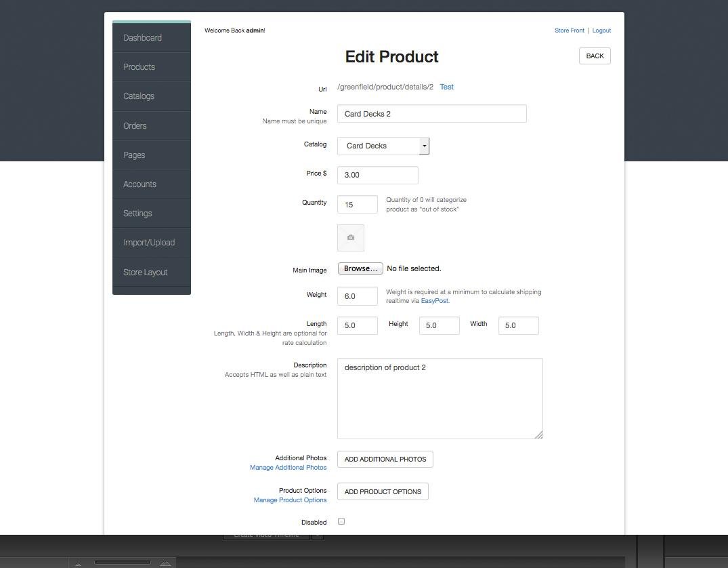Select Catalogs from the sidebar
Image resolution: width=728 pixels, height=568 pixels.
(138, 96)
